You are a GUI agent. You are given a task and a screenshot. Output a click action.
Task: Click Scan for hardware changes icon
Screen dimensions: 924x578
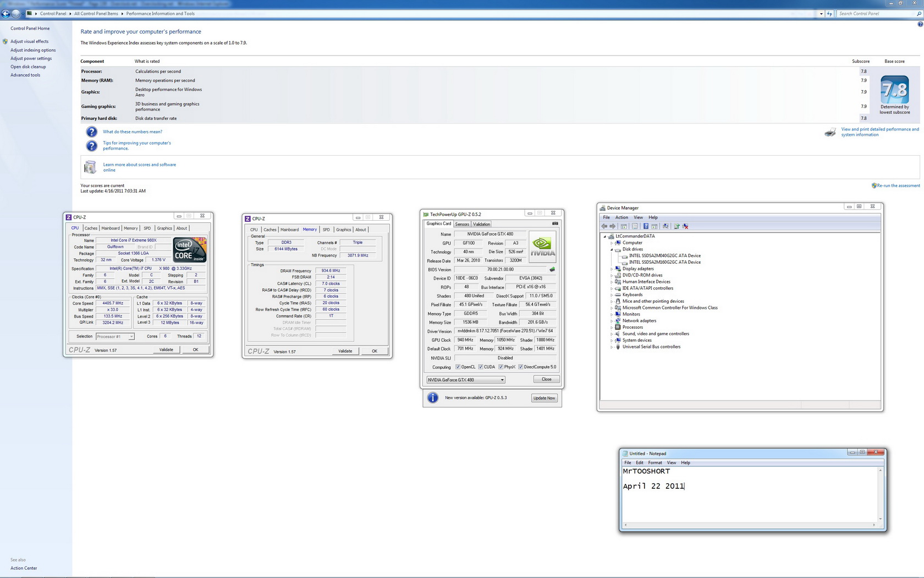point(665,226)
